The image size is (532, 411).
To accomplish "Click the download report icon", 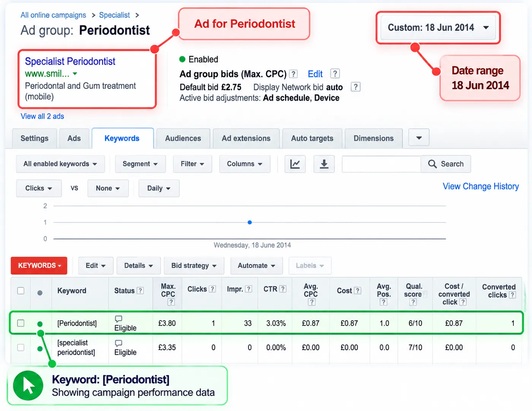I will pos(324,164).
